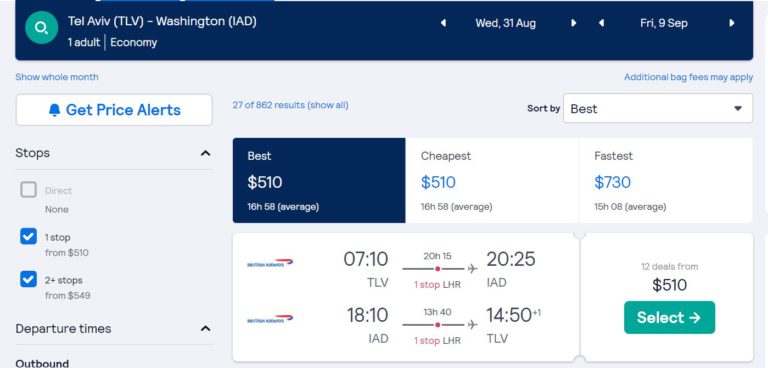Screen dimensions: 768x368
Task: Open Show whole month link
Action: [57, 77]
